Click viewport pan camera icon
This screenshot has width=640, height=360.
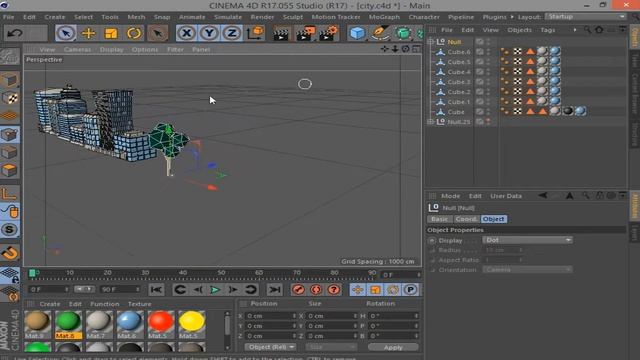[384, 49]
